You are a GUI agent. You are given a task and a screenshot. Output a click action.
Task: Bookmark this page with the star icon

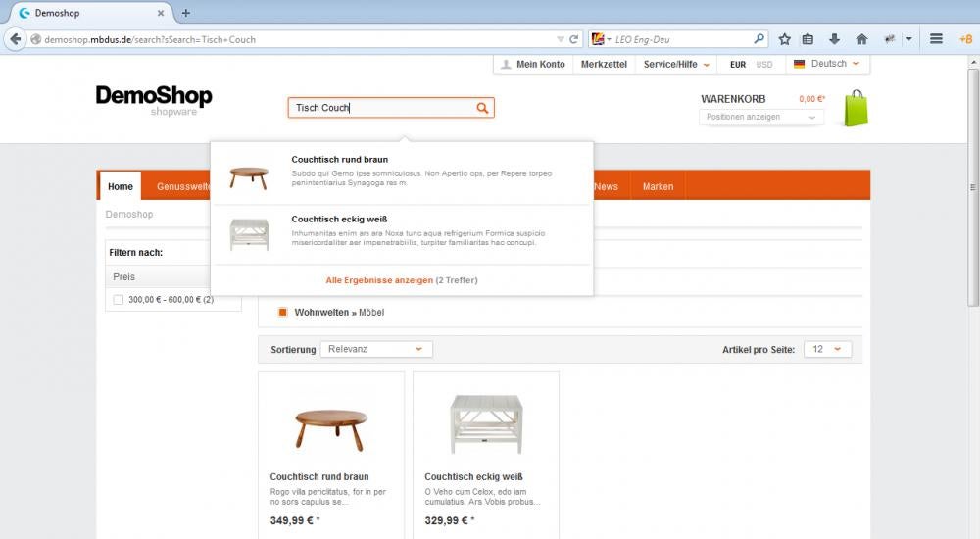pyautogui.click(x=785, y=39)
